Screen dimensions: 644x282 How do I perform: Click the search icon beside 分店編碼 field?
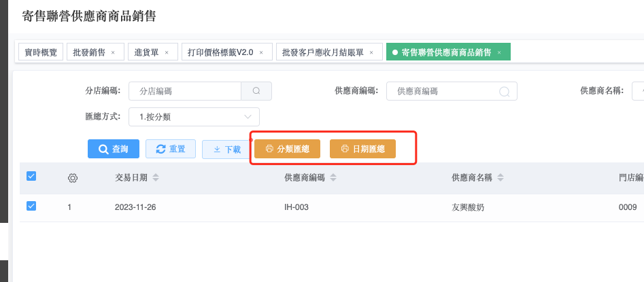(256, 91)
